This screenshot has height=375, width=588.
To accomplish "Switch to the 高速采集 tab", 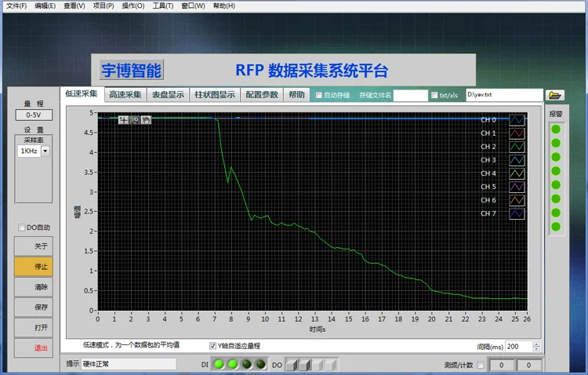I will click(125, 95).
